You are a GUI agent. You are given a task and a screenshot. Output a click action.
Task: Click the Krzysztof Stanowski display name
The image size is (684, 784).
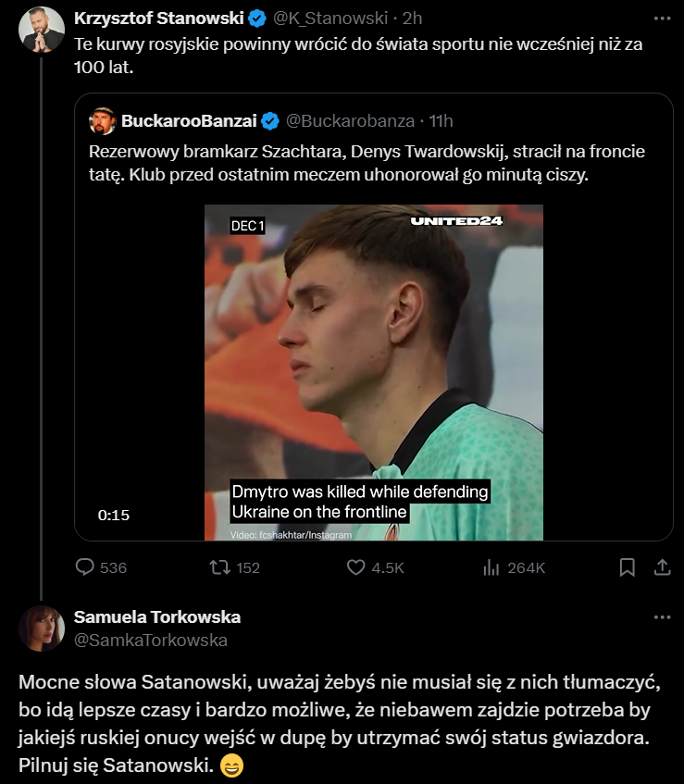(x=159, y=19)
